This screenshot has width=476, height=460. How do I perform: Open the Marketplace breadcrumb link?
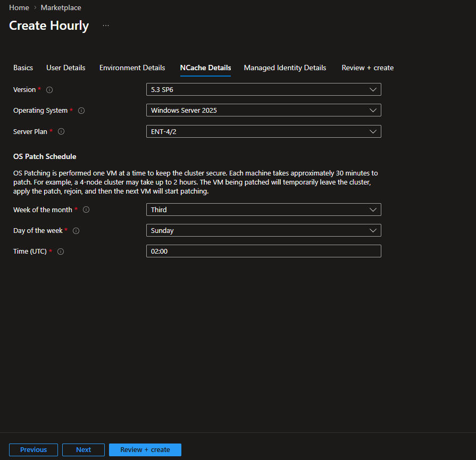pos(61,7)
